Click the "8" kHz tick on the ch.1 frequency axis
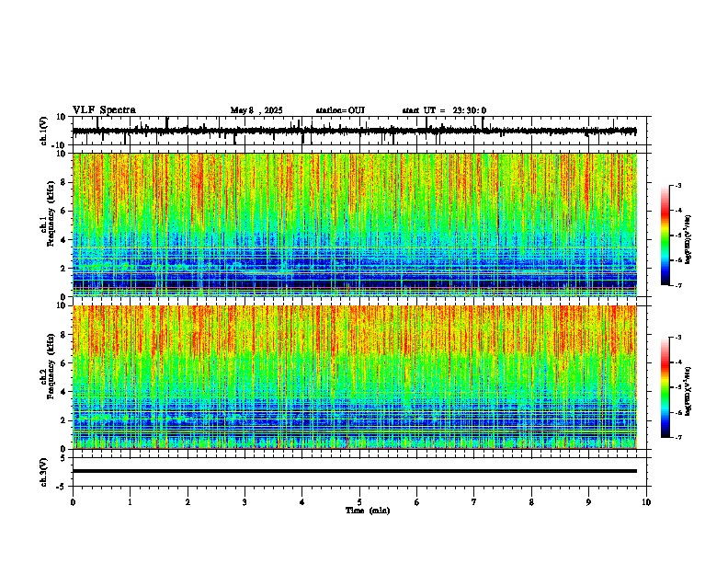Screen dimensions: 728x563 tap(63, 182)
